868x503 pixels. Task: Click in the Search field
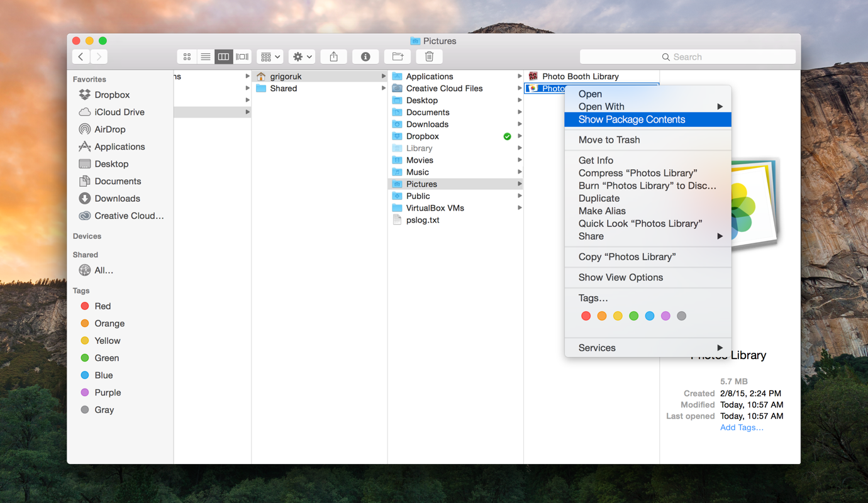click(687, 57)
